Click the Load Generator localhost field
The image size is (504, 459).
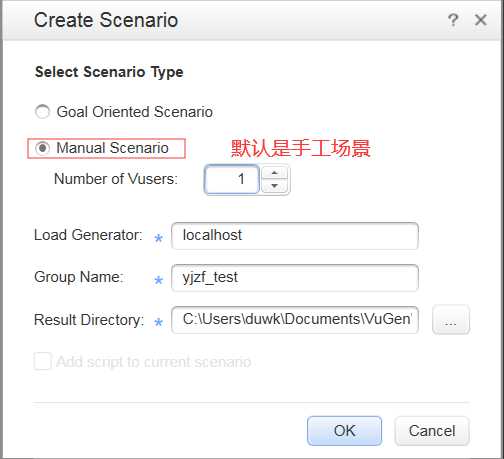(x=295, y=236)
